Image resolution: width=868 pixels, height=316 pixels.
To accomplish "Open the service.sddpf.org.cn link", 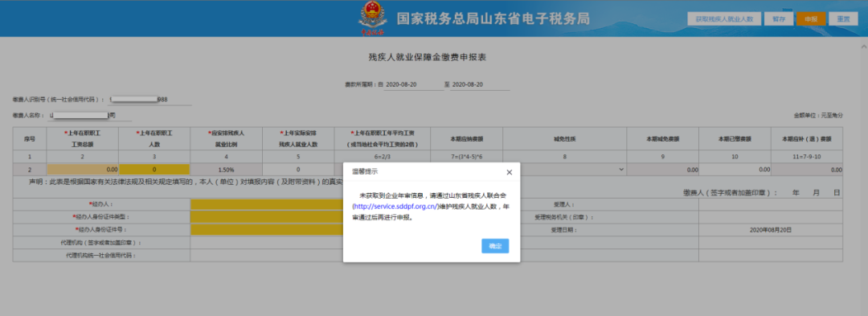I will coord(395,207).
